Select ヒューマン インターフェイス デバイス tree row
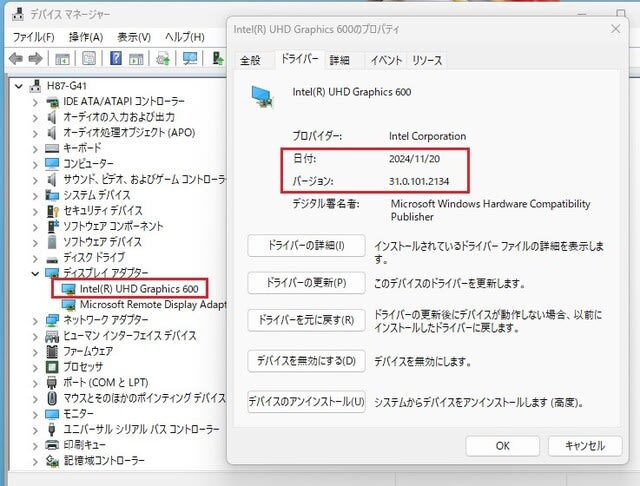Image resolution: width=640 pixels, height=486 pixels. [x=130, y=336]
